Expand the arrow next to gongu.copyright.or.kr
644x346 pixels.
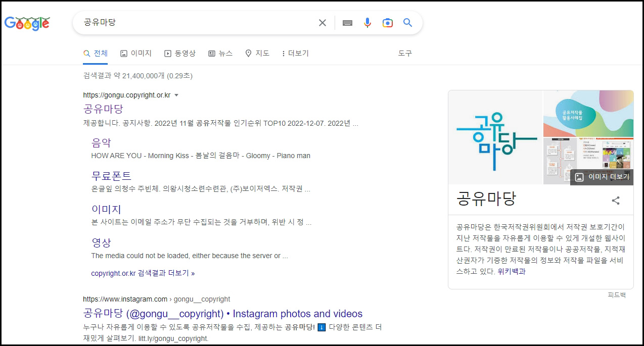point(176,95)
